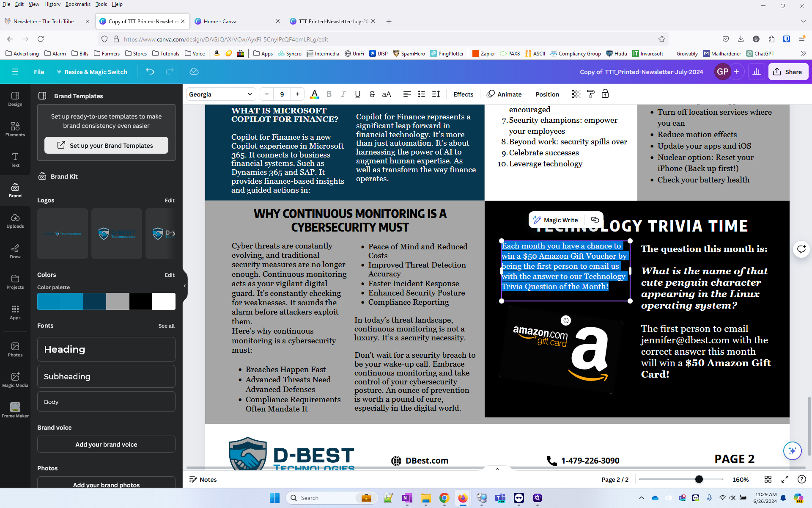Click the undo arrow in Canva header
This screenshot has height=508, width=812.
click(150, 72)
